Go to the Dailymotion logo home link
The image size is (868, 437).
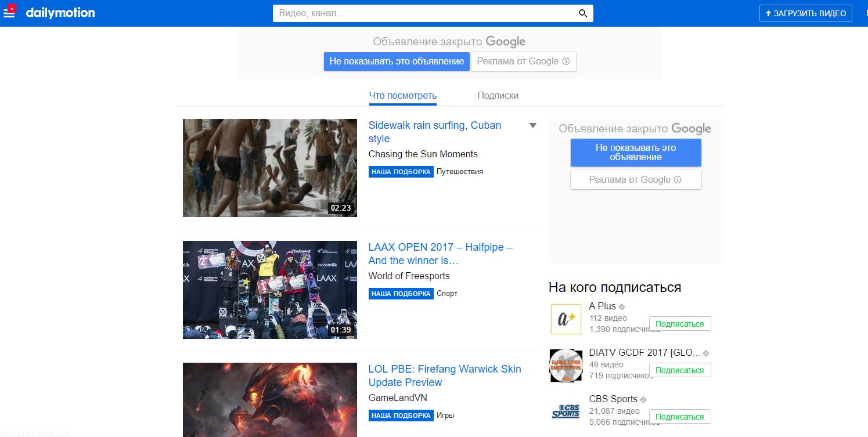click(60, 13)
